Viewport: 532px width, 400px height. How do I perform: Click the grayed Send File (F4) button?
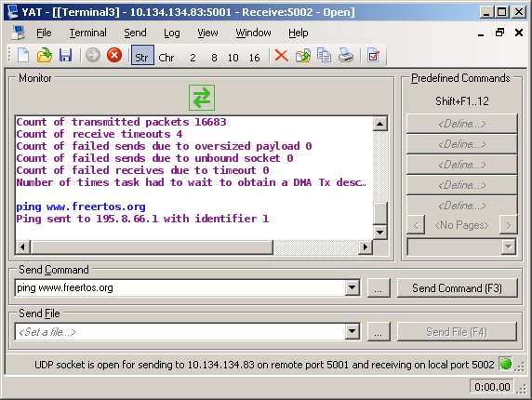coord(457,332)
